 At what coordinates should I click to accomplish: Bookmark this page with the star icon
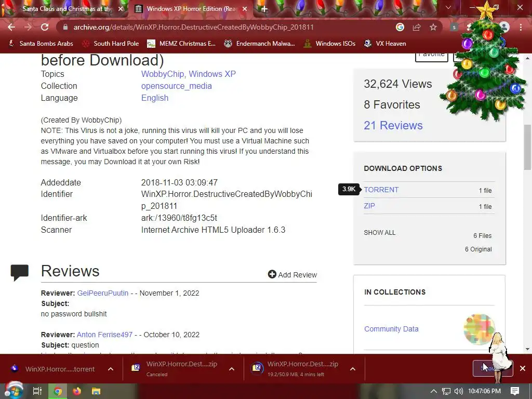coord(433,27)
